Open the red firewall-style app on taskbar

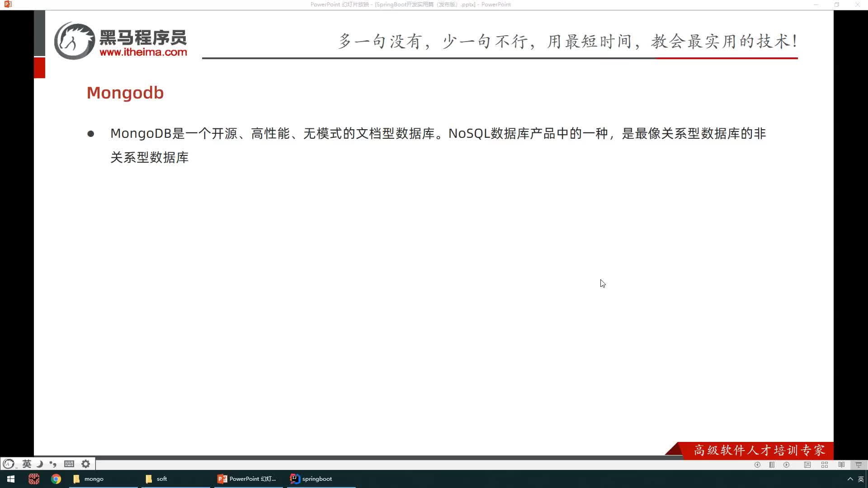point(34,479)
